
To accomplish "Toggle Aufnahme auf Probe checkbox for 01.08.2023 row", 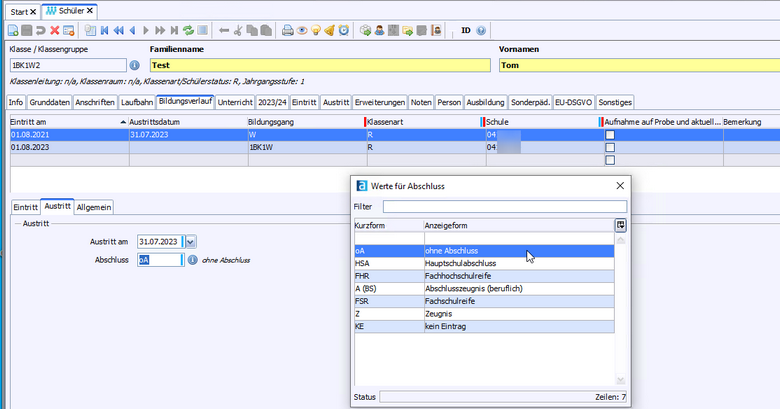I will 610,147.
